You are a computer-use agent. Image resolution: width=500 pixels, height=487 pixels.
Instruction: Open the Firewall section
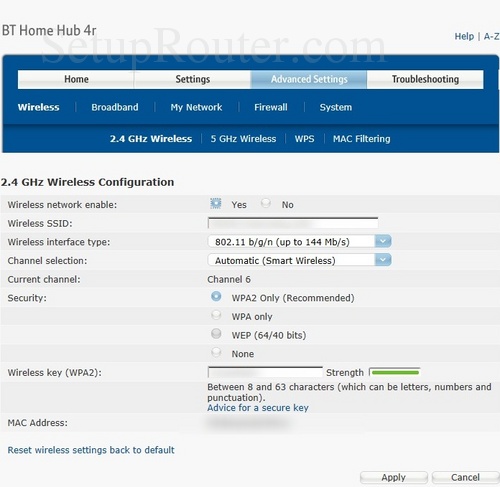click(x=271, y=107)
